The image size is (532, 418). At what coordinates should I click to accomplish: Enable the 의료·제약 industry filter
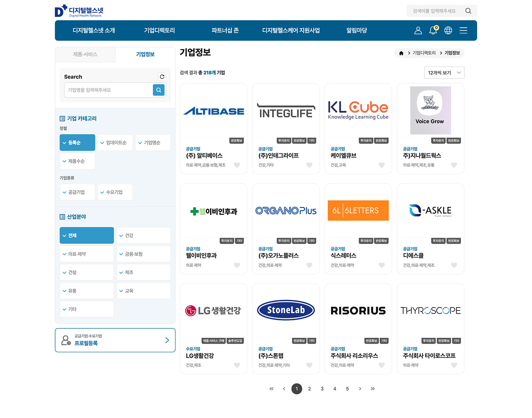(87, 254)
